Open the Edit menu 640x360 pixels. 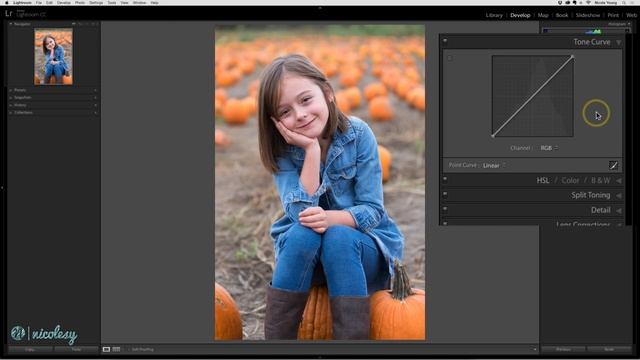(49, 2)
